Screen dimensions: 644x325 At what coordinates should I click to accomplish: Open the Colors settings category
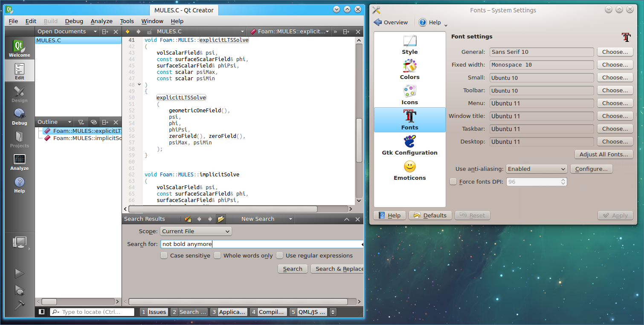(x=410, y=70)
